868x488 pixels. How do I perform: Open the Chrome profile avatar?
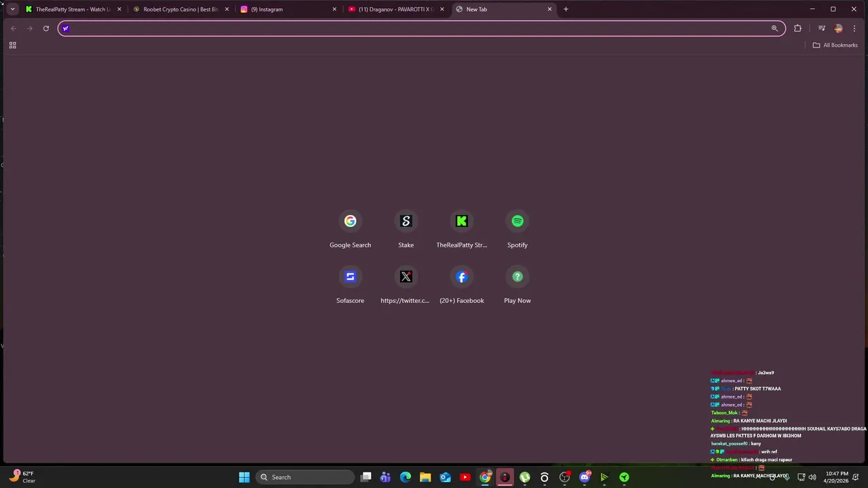tap(838, 28)
